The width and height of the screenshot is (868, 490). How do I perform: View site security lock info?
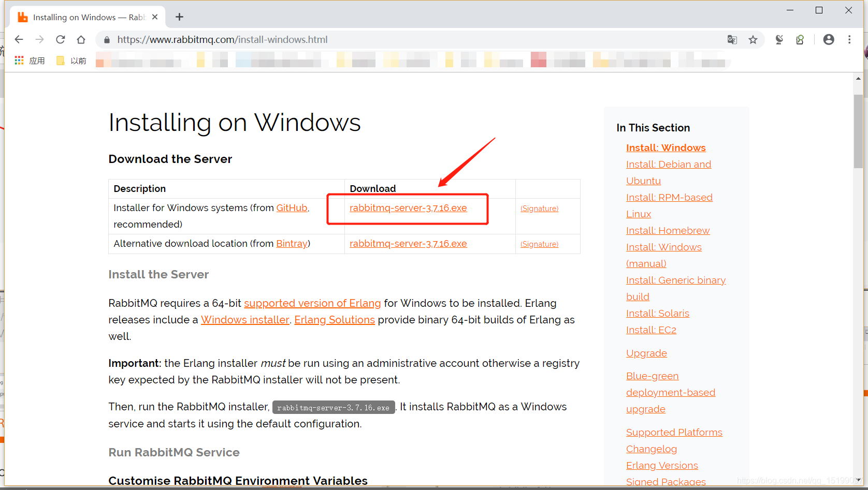coord(107,40)
